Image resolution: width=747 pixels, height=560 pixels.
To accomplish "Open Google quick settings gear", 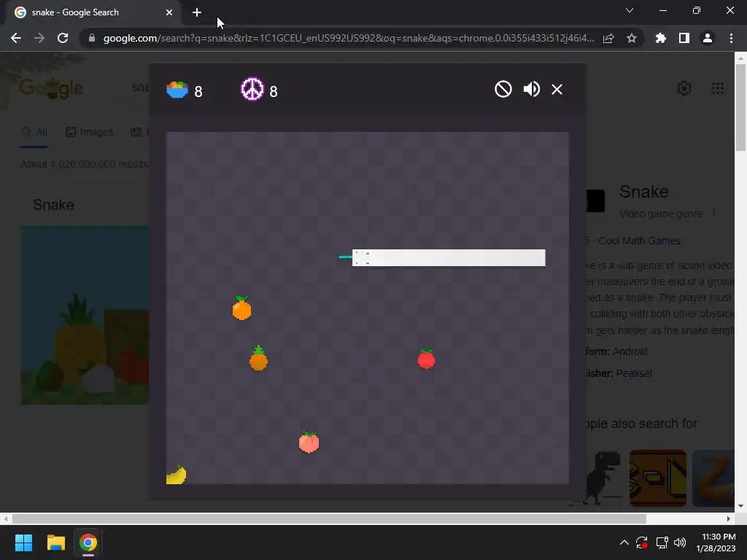I will 684,88.
